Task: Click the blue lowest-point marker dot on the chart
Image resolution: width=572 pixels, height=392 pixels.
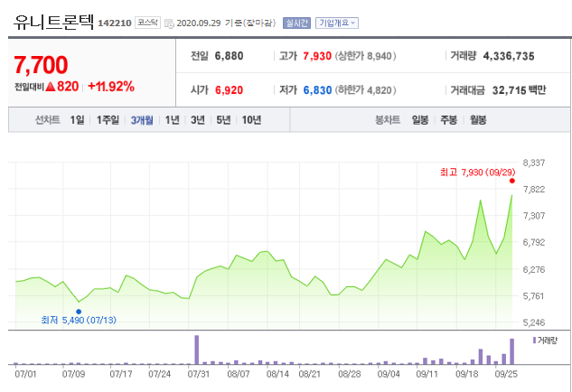Action: point(79,312)
